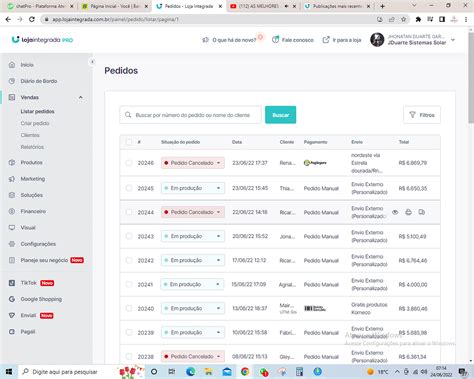Open the Pagali sidebar icon
Image resolution: width=474 pixels, height=379 pixels.
pyautogui.click(x=12, y=332)
